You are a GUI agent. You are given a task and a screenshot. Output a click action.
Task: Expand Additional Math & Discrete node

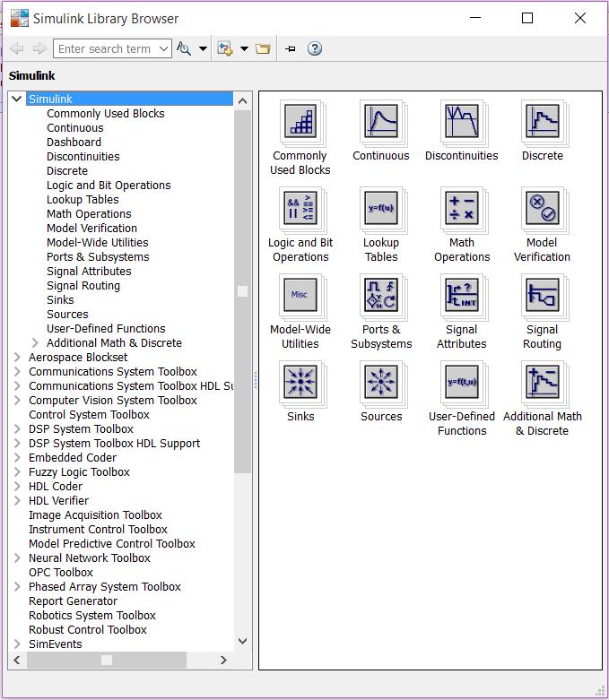pyautogui.click(x=35, y=343)
